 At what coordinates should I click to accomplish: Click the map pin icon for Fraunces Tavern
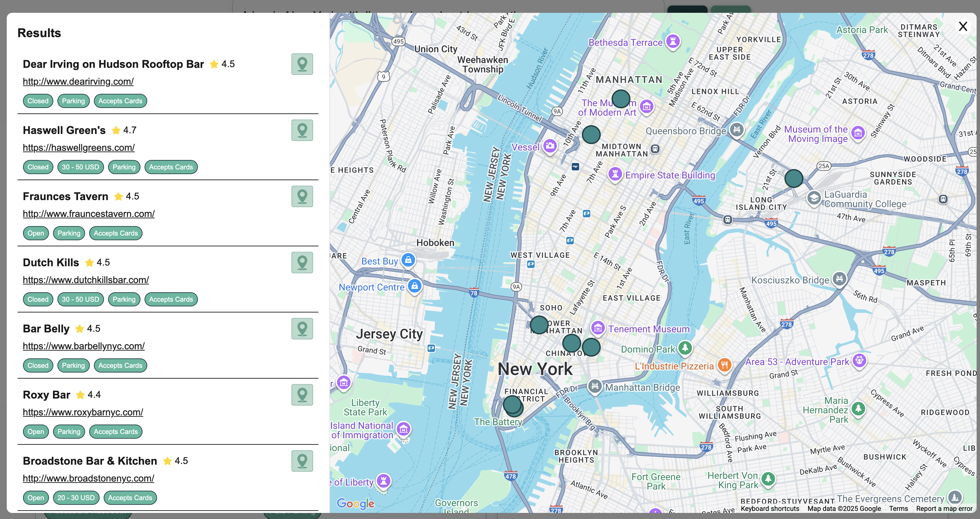click(x=302, y=196)
